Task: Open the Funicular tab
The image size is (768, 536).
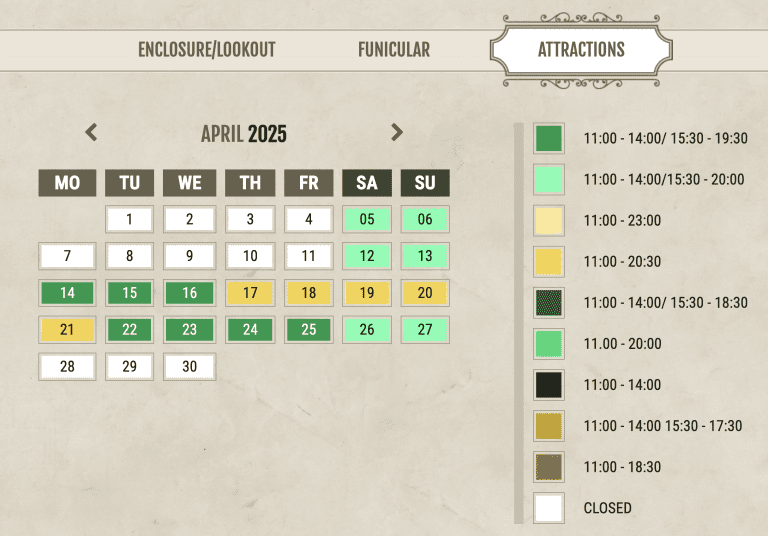Action: coord(394,49)
